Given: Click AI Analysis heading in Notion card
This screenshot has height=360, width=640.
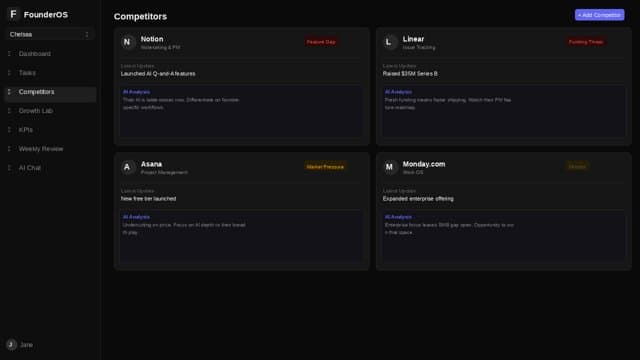Looking at the screenshot, I should pos(136,92).
